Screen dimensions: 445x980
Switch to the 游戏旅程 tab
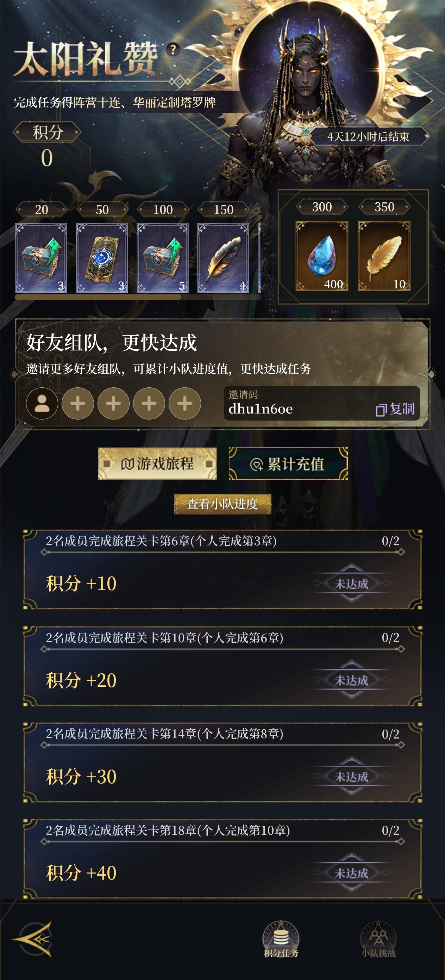click(x=157, y=463)
